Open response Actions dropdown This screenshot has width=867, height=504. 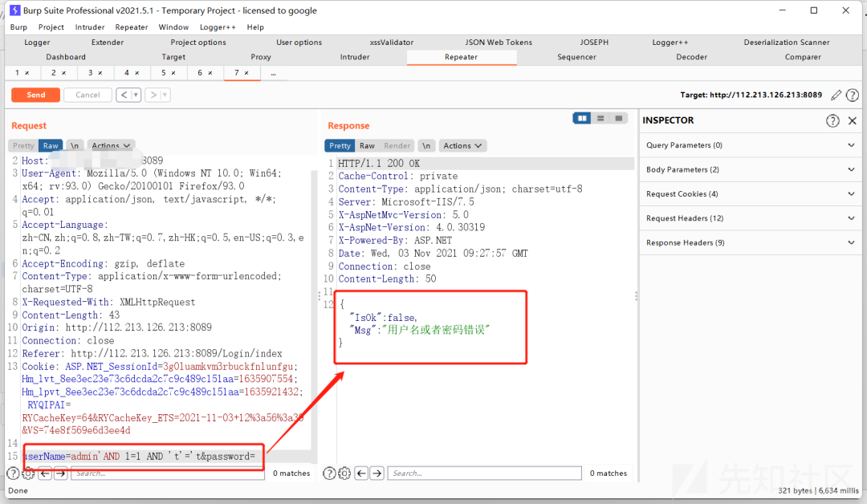pos(462,146)
